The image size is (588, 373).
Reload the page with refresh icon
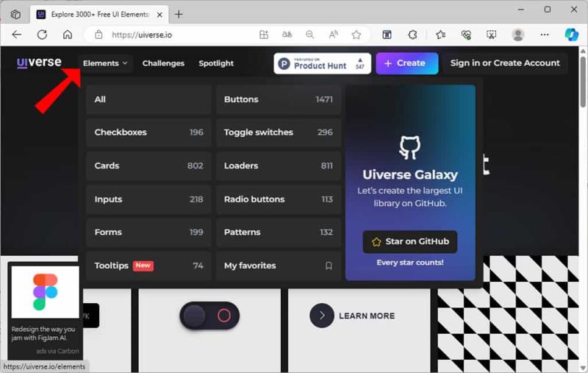(42, 35)
